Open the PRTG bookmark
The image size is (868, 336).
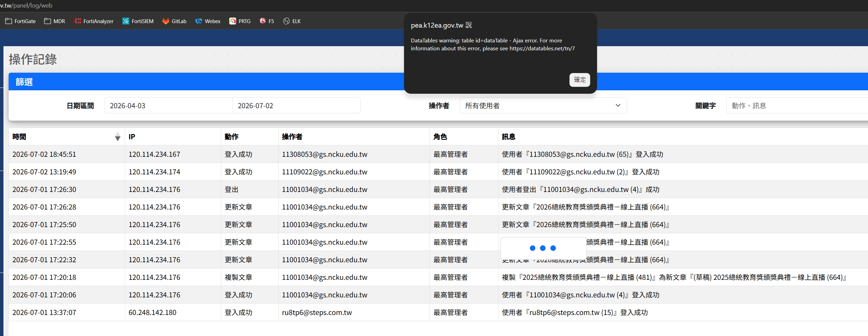240,21
